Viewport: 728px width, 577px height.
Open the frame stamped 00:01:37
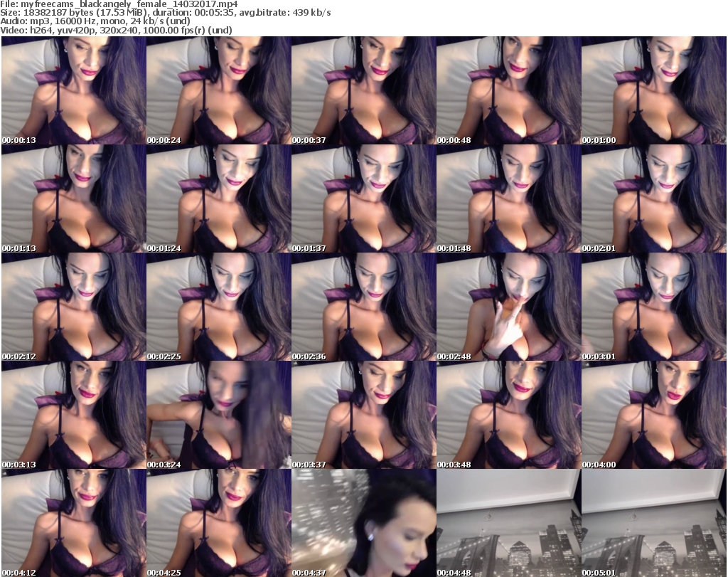pyautogui.click(x=363, y=198)
